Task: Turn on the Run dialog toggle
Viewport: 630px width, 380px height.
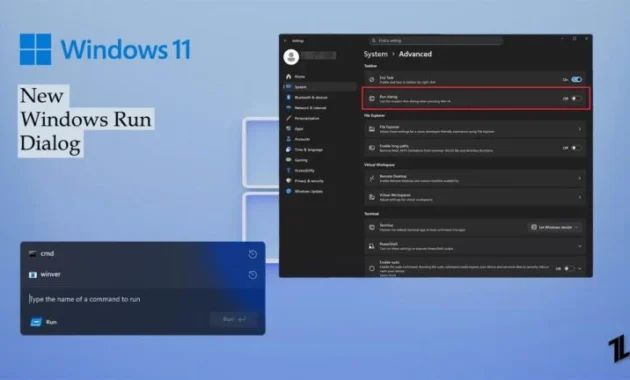Action: tap(577, 98)
